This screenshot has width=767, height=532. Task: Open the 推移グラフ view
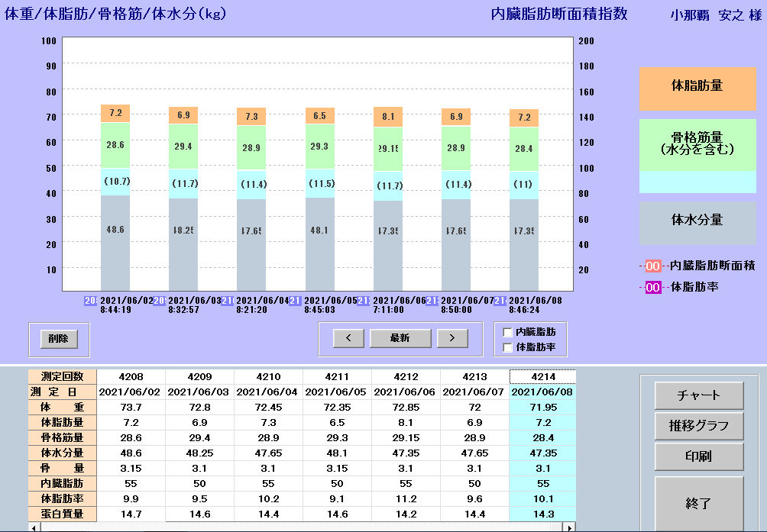tap(698, 426)
